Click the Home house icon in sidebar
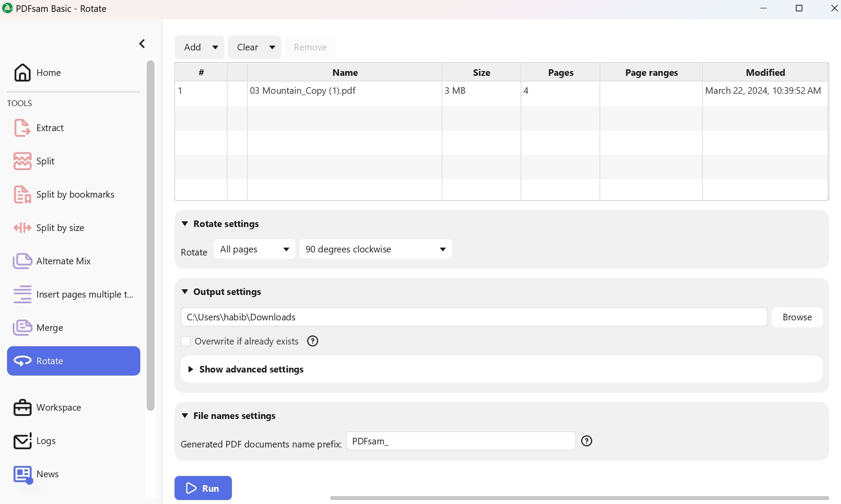Screen dimensions: 841x504 point(22,73)
